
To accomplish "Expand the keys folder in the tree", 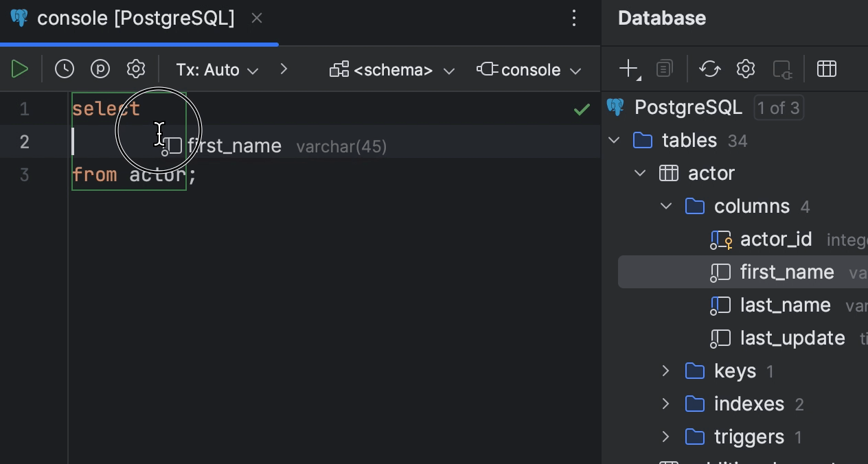I will pos(665,371).
